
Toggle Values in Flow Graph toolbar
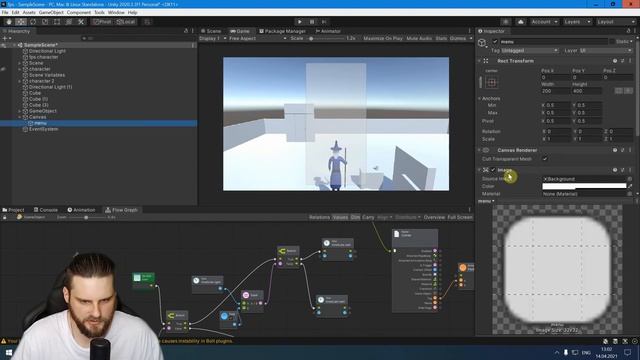(340, 218)
